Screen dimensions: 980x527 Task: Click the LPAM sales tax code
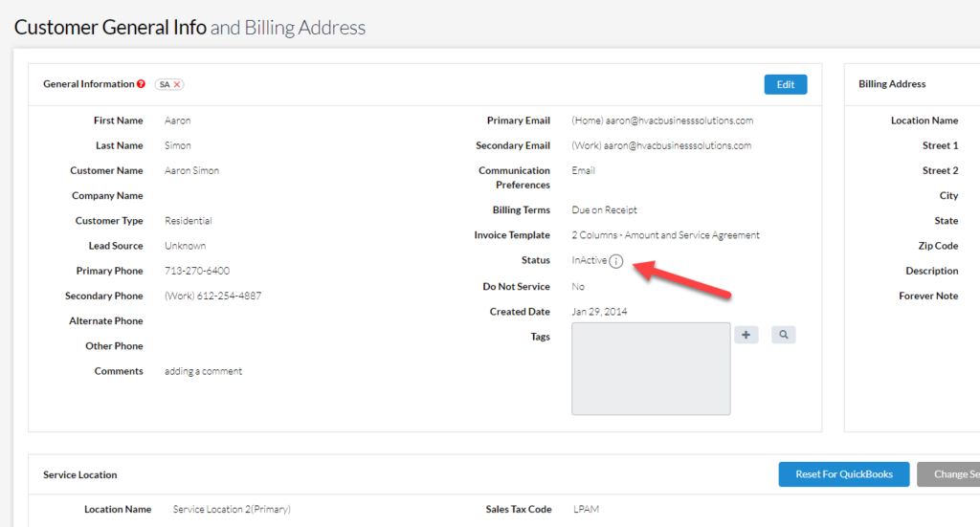coord(586,509)
